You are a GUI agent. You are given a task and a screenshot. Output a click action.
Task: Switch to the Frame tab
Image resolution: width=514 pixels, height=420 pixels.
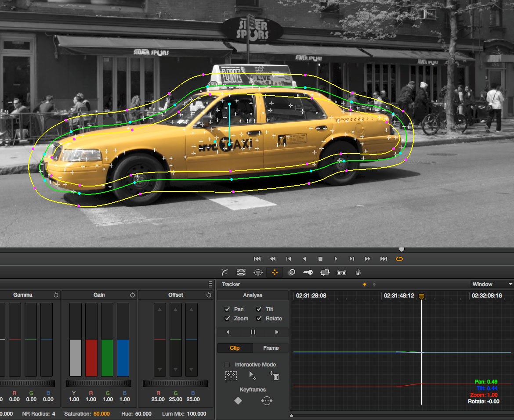click(271, 348)
